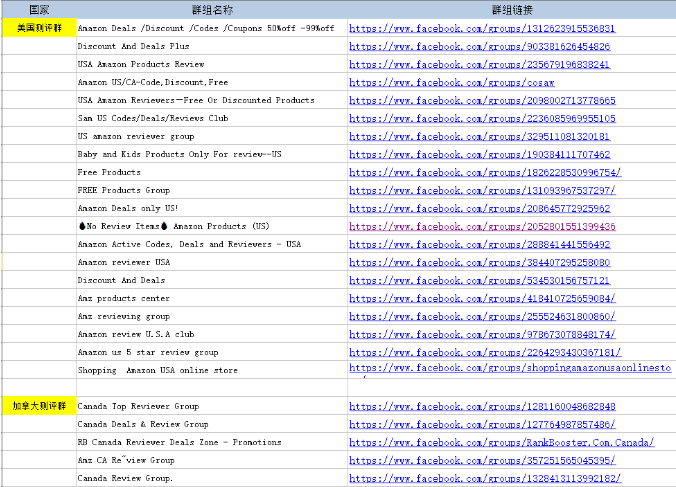
Task: Select the Amz products center cell
Action: tap(212, 298)
